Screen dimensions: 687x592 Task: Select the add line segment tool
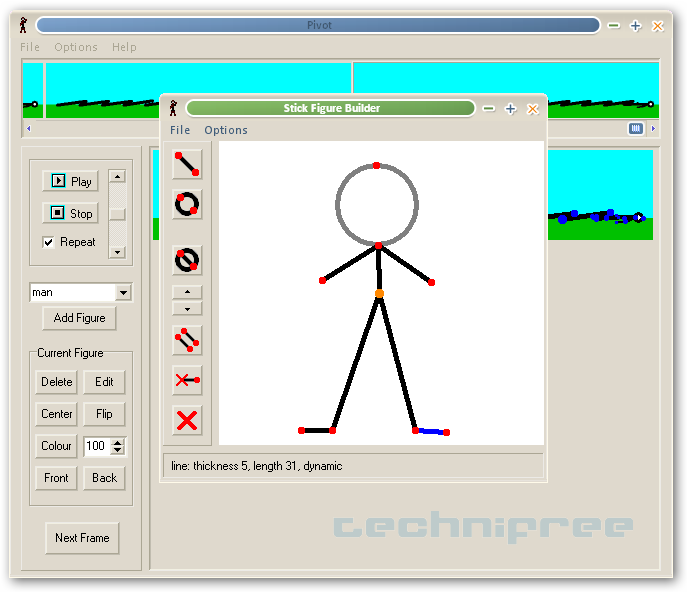pos(187,164)
